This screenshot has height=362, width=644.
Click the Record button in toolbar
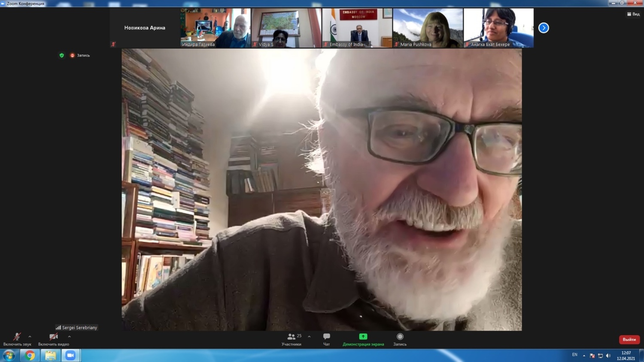(400, 337)
